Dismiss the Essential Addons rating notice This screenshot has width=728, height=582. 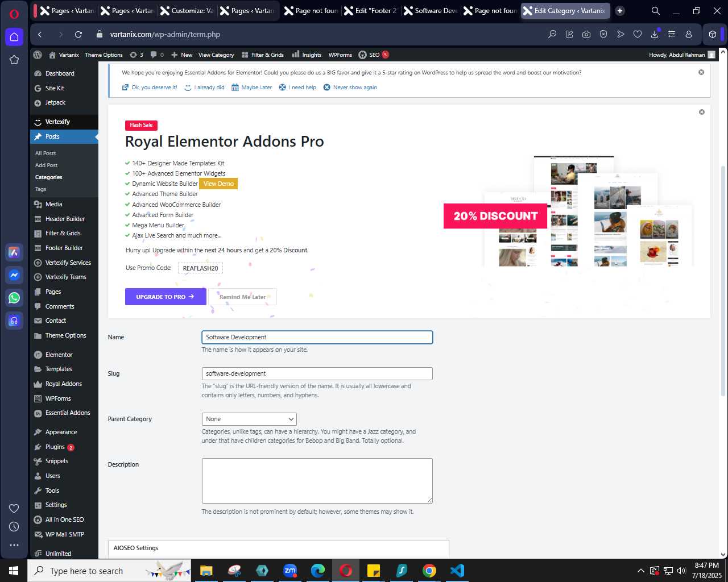click(701, 72)
